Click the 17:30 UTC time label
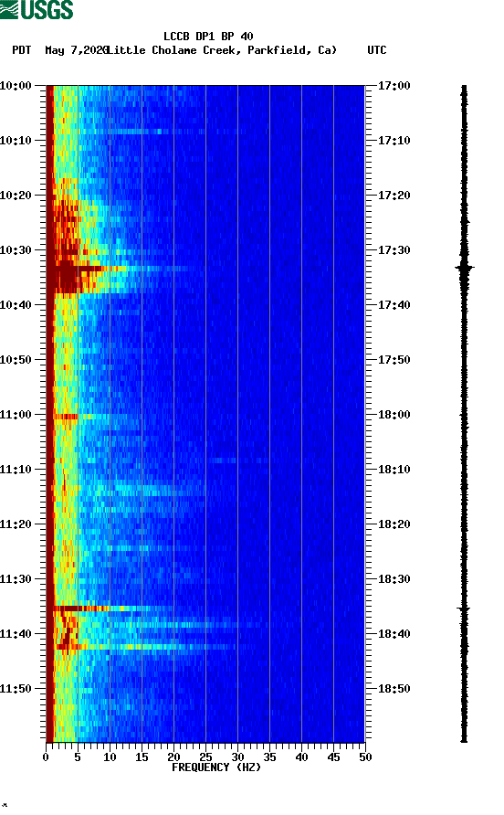The width and height of the screenshot is (504, 815). coord(394,250)
